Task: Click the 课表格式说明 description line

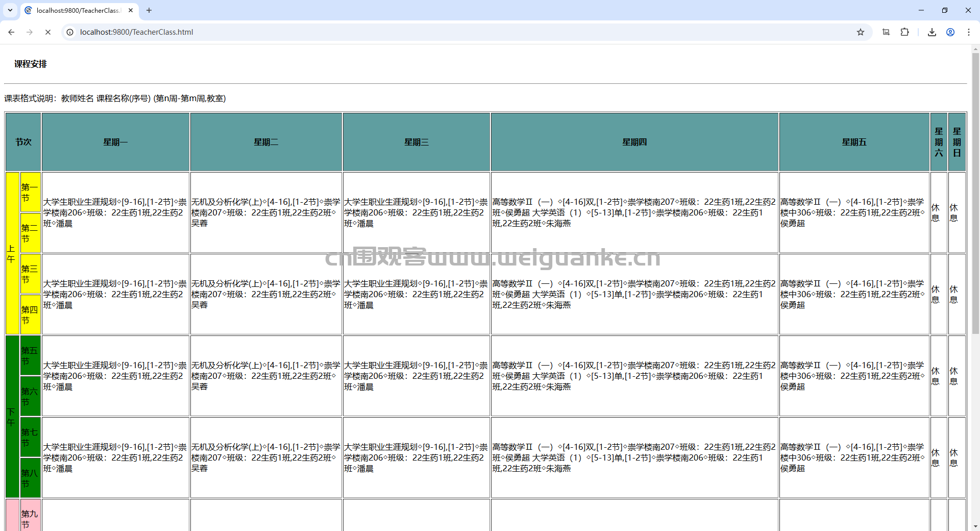Action: click(x=115, y=99)
